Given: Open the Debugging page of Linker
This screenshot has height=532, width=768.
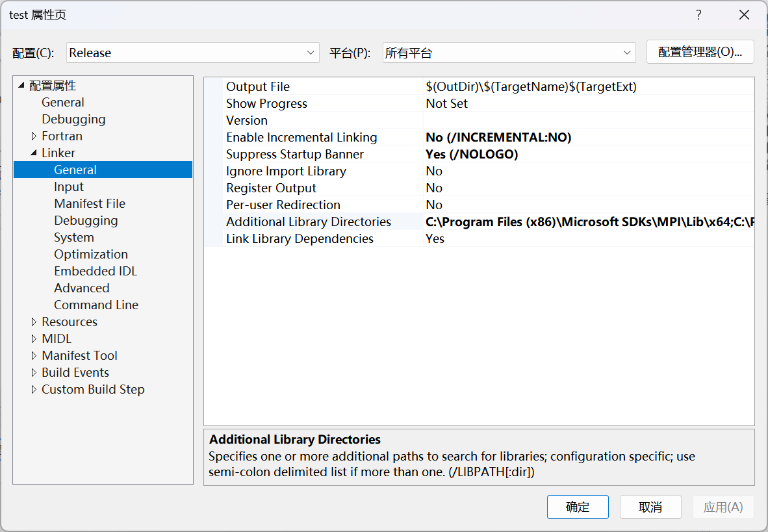Looking at the screenshot, I should point(86,220).
